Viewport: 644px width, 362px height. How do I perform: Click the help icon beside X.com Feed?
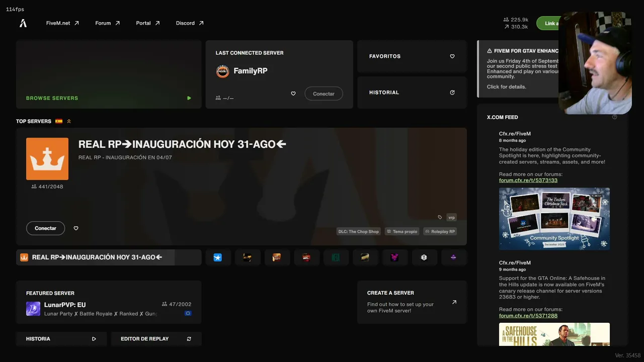point(615,117)
